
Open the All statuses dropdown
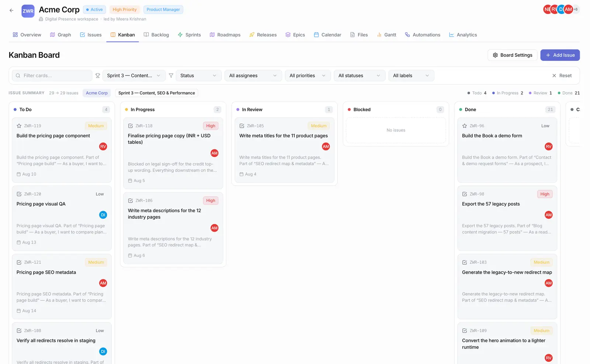click(x=360, y=76)
